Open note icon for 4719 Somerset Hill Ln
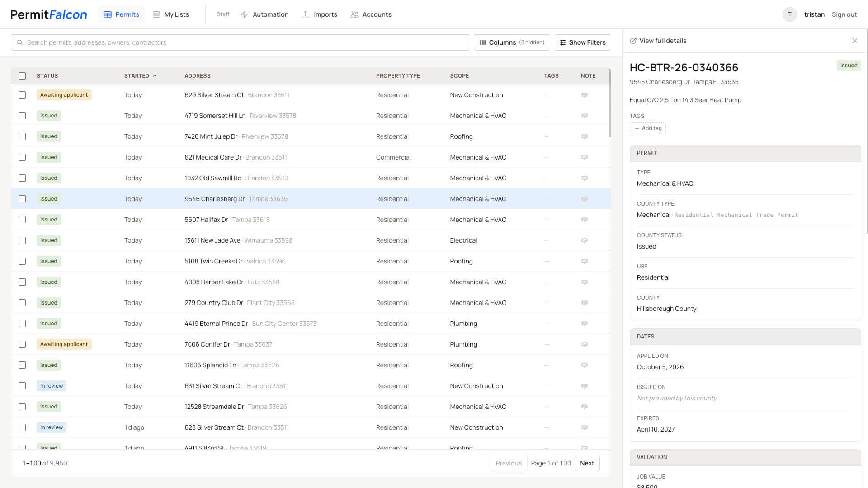Screen dimensions: 868x488 point(584,116)
